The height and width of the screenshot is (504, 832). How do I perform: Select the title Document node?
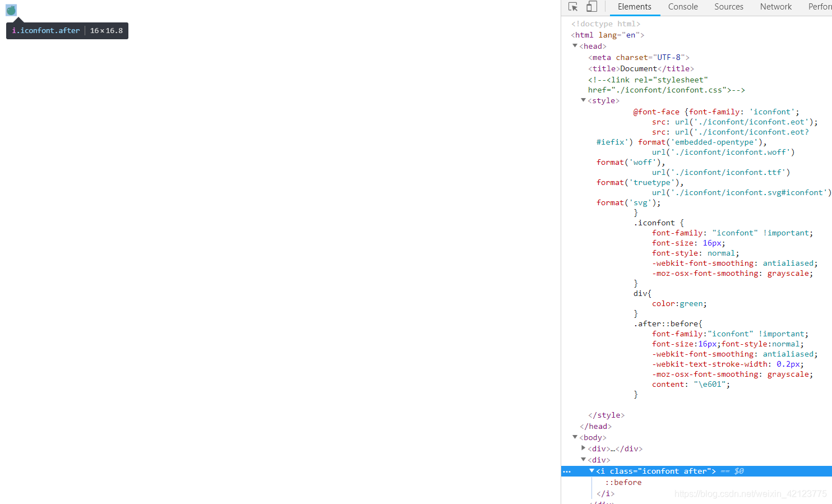click(x=641, y=68)
